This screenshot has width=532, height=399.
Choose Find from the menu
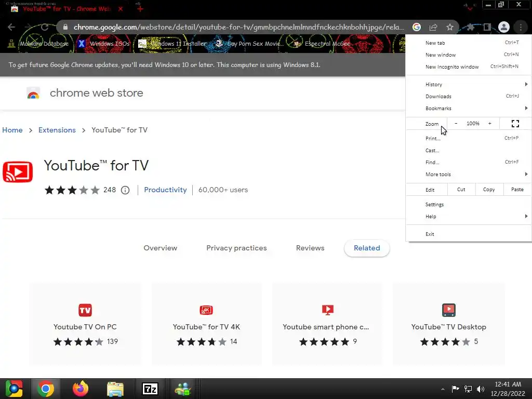point(469,162)
